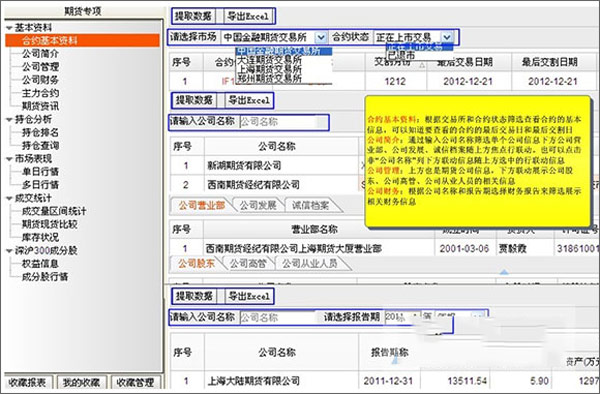This screenshot has width=600, height=394.
Task: Switch to the 公司发展 tab
Action: coord(258,205)
